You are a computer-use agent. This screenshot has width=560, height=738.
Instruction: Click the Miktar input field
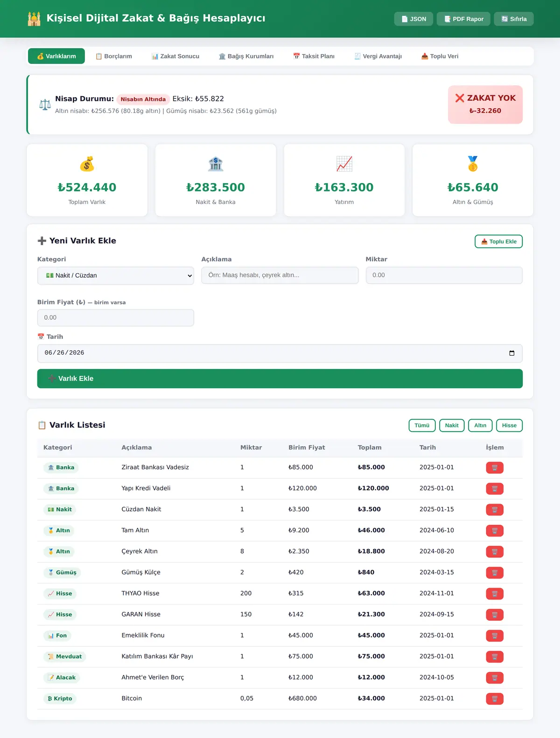coord(444,275)
